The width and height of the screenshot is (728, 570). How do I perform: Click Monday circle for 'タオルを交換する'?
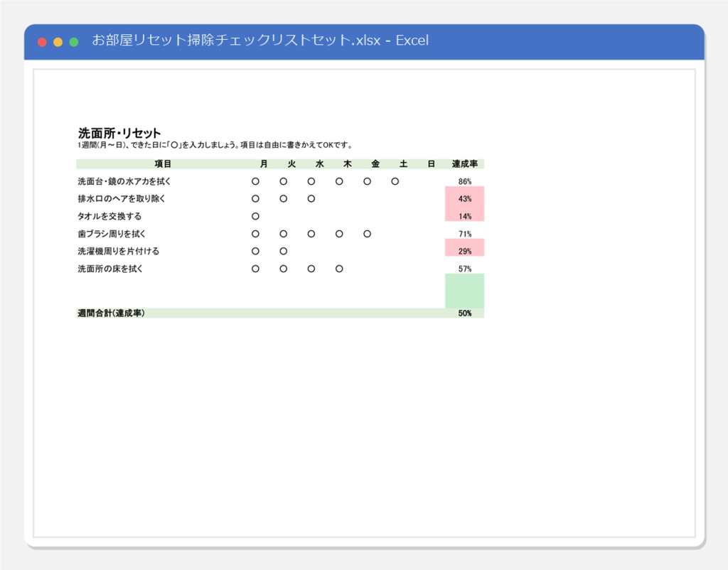click(255, 216)
